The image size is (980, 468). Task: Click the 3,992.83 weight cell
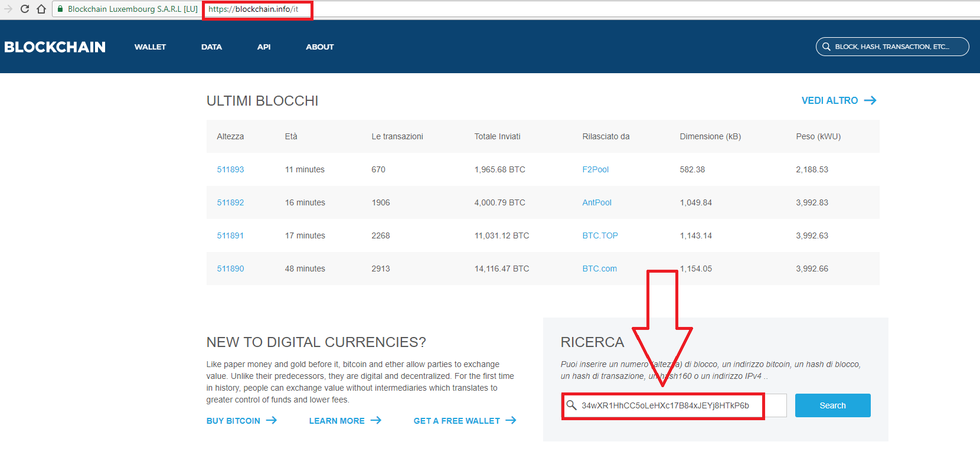[x=812, y=202]
